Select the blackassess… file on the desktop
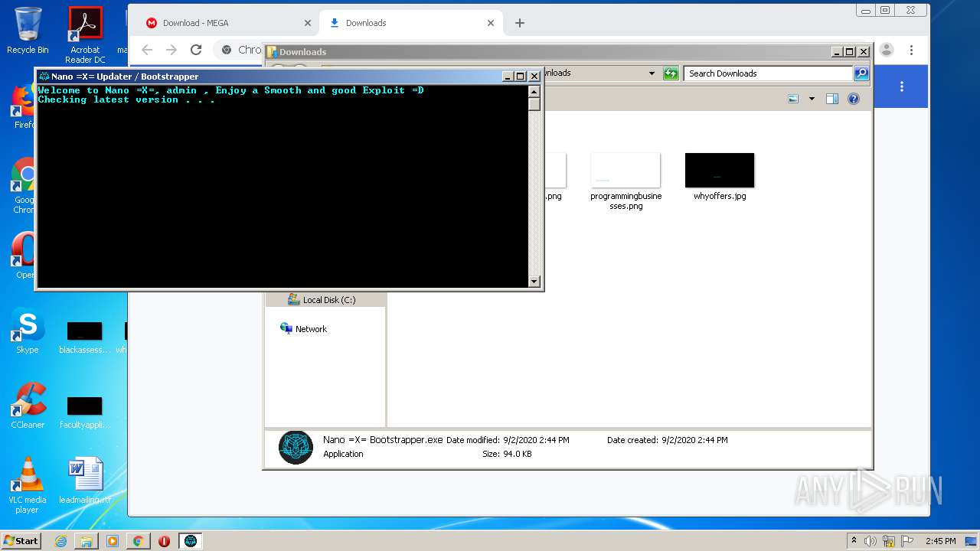Screen dimensions: 980x551 (85, 337)
